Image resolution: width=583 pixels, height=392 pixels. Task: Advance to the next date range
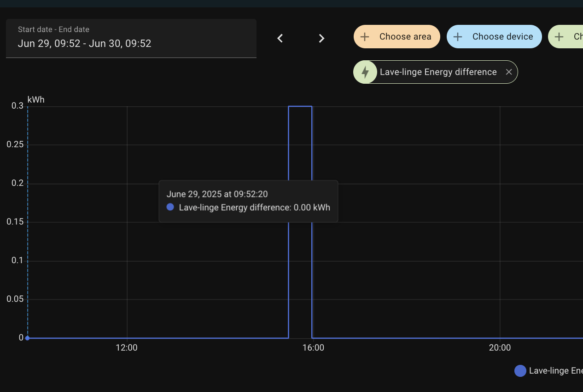point(321,39)
